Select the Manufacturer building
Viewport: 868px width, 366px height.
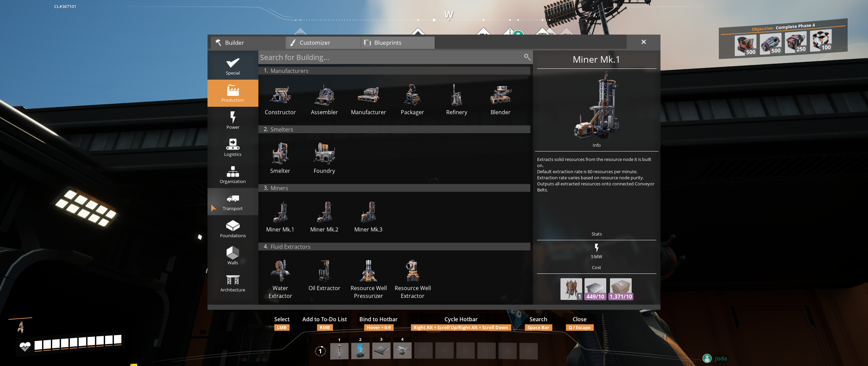[368, 100]
